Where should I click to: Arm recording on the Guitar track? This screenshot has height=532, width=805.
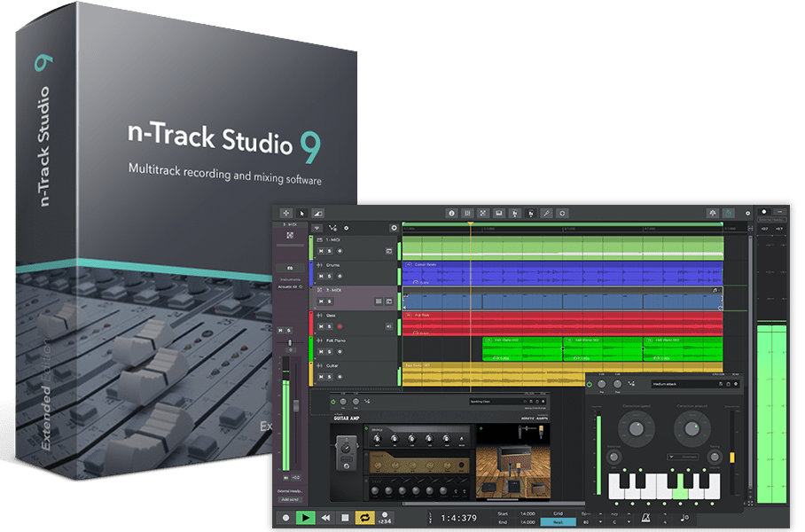340,377
